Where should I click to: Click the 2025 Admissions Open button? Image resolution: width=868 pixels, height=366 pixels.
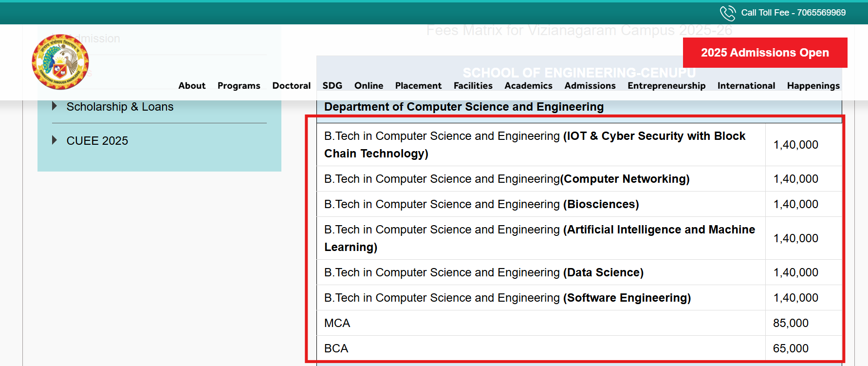coord(765,53)
